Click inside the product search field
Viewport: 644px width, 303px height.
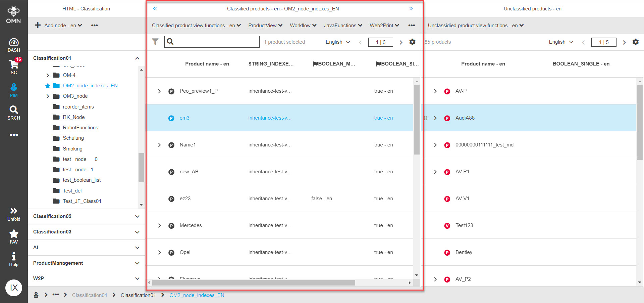(x=215, y=42)
